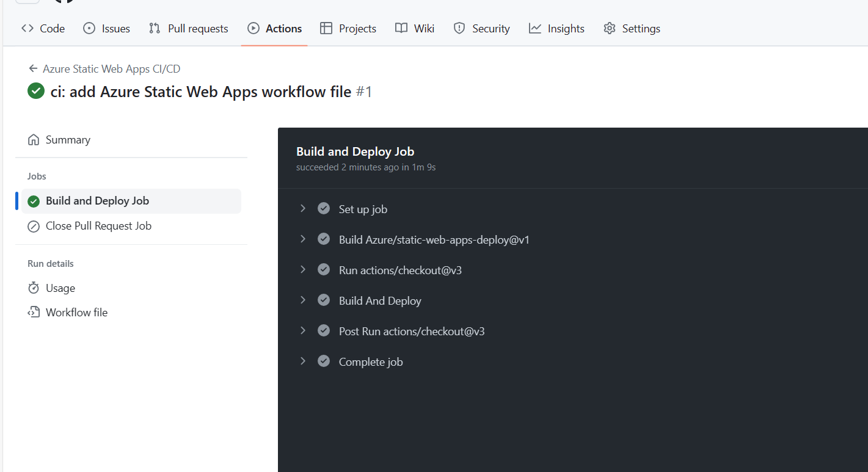Click the 'Build And Deploy' step label

pyautogui.click(x=380, y=301)
